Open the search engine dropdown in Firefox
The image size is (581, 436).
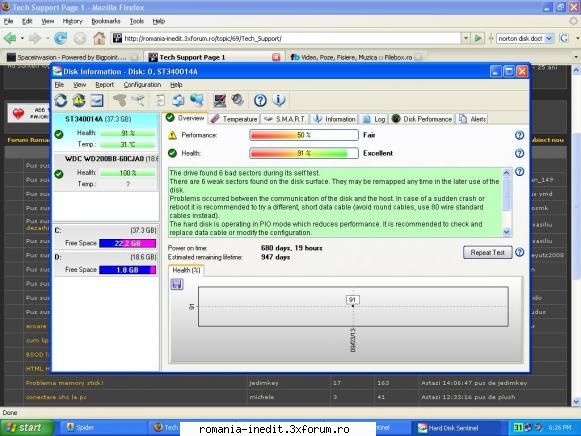tap(549, 38)
